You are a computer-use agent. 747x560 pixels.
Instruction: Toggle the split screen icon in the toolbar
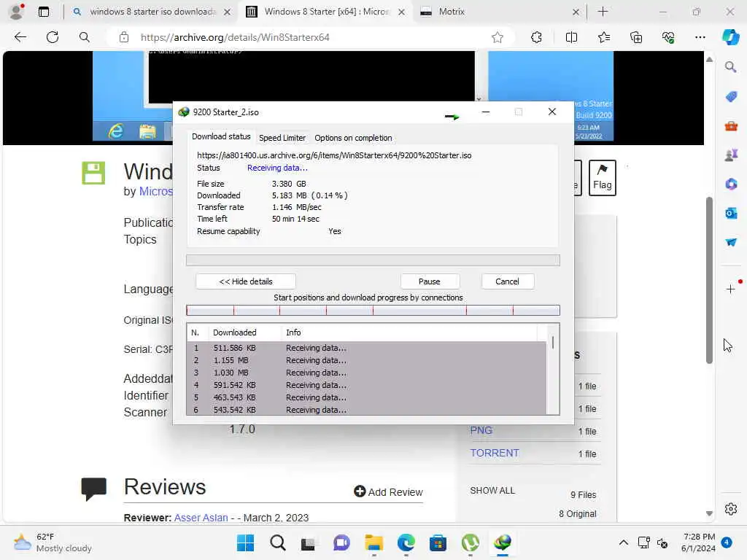pyautogui.click(x=571, y=37)
